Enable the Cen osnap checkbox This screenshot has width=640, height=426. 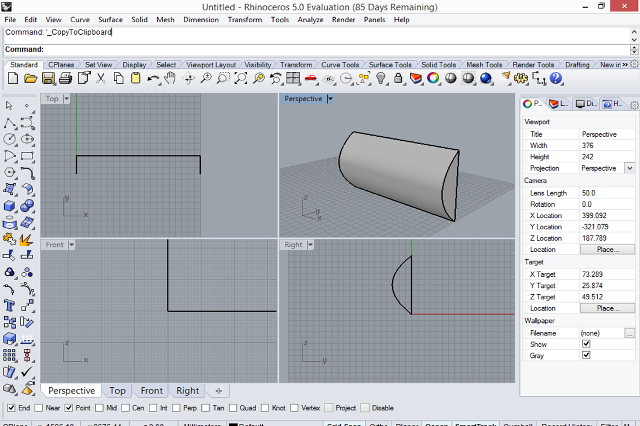[125, 408]
